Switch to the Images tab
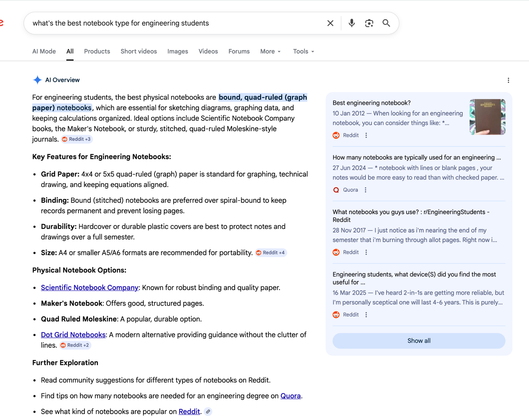Viewport: 529px width, 420px height. point(177,51)
